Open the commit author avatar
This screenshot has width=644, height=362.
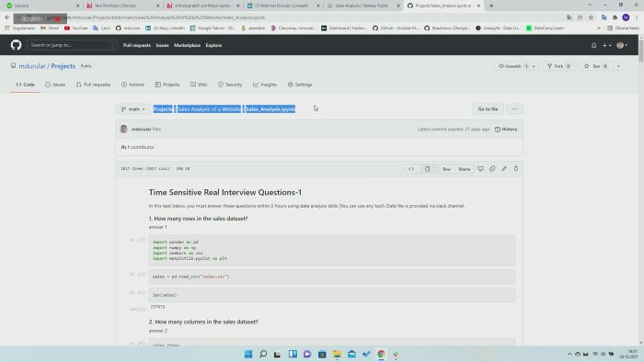pyautogui.click(x=123, y=130)
